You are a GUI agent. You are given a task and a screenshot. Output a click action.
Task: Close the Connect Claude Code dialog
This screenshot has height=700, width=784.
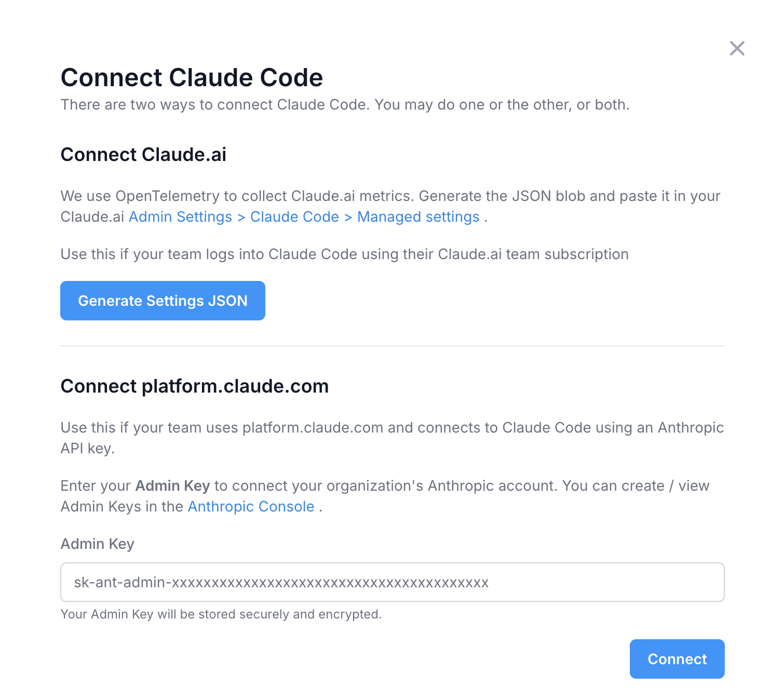click(x=737, y=48)
